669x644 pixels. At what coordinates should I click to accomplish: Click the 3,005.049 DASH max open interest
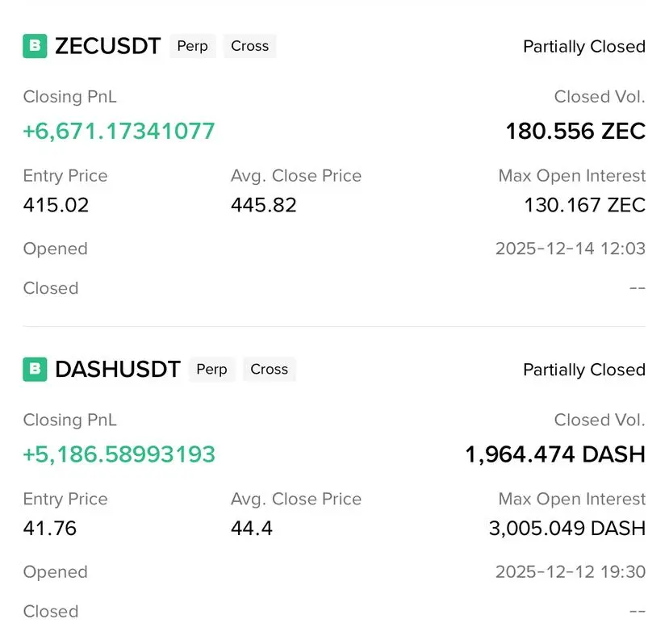(x=567, y=529)
